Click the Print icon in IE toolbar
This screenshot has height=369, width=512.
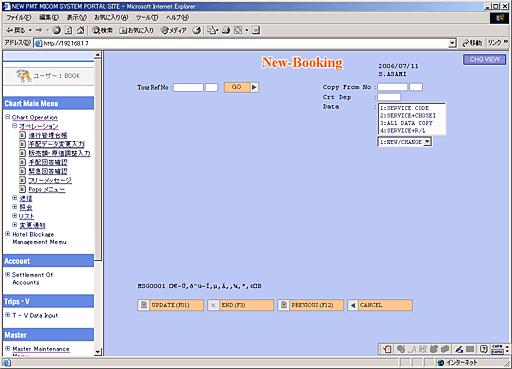tap(226, 30)
